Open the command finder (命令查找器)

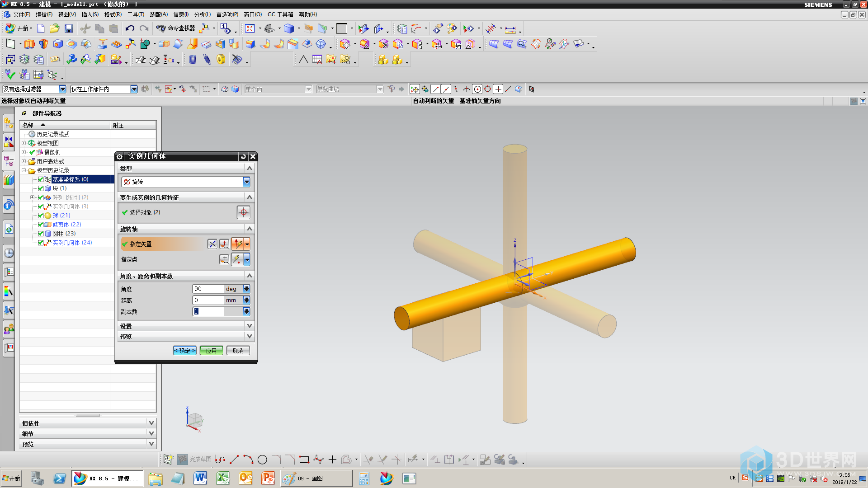pyautogui.click(x=176, y=28)
